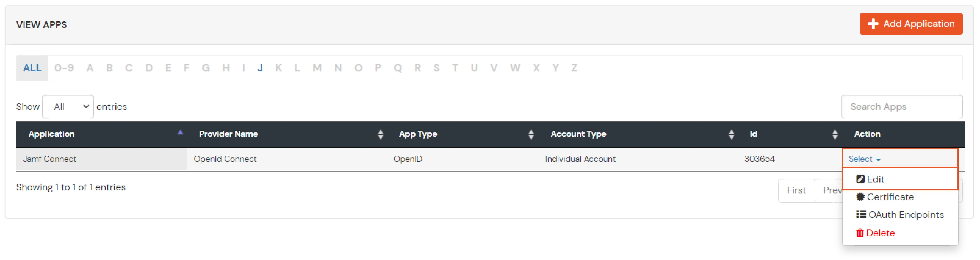The width and height of the screenshot is (980, 260).
Task: Filter apps by letter Z
Action: 575,68
